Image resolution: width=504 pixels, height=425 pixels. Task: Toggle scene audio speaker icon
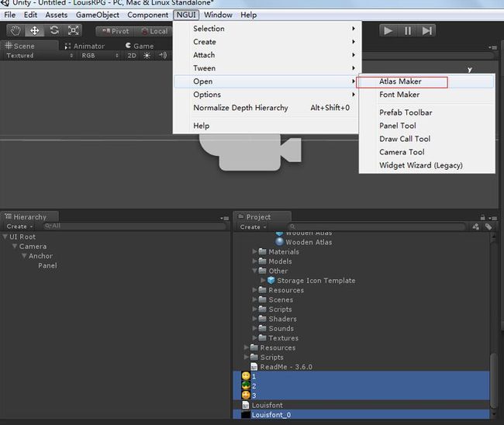coord(163,56)
